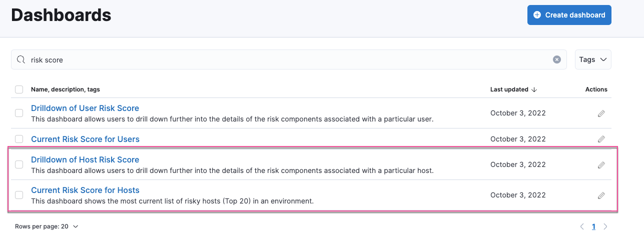Click into the risk score search box
This screenshot has height=244, width=644.
[x=285, y=59]
